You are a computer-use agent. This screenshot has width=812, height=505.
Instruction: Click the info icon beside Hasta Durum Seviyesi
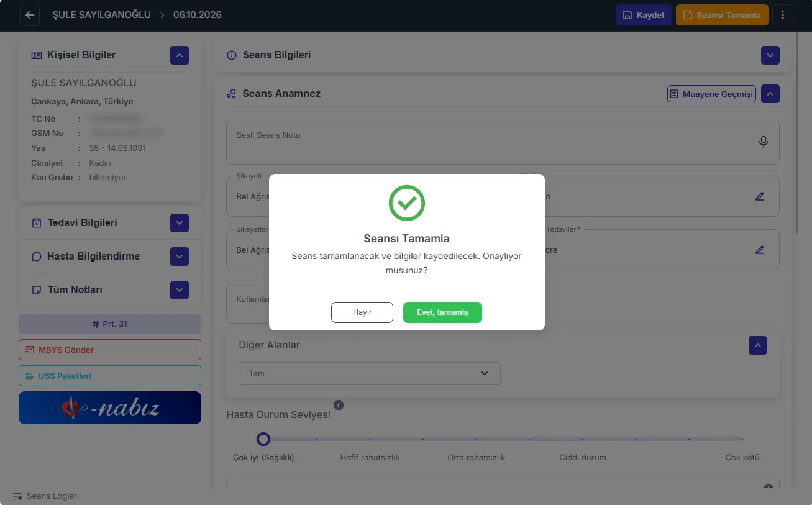[339, 405]
